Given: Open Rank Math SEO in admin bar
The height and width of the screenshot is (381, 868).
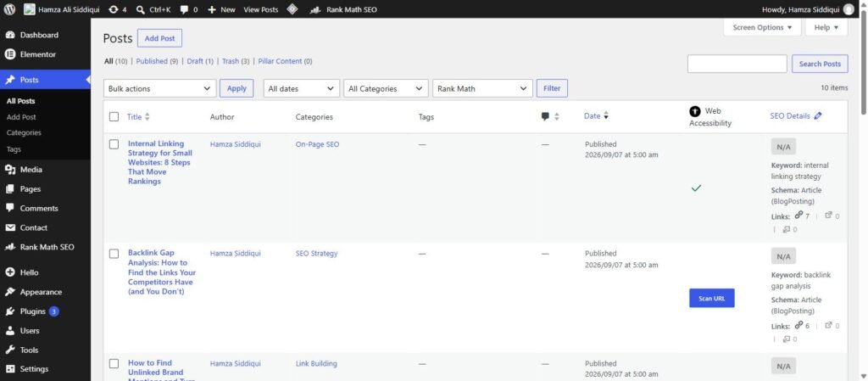Looking at the screenshot, I should (x=343, y=9).
